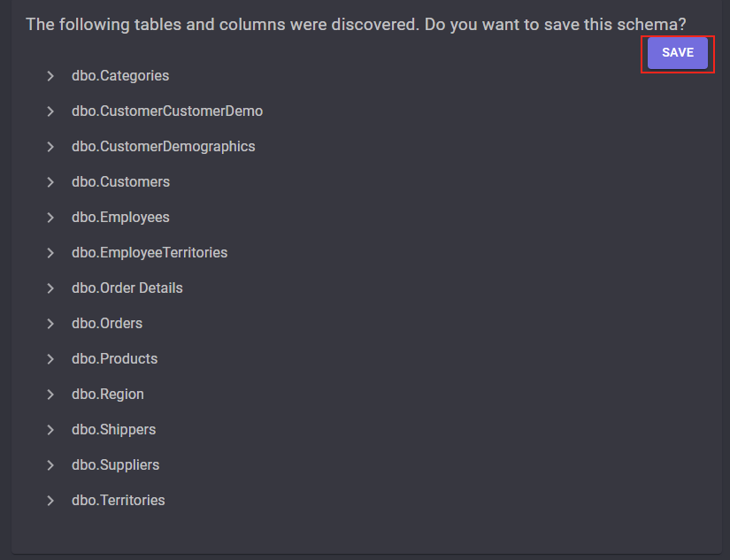Expand the dbo.Order Details chevron
The width and height of the screenshot is (730, 560).
50,288
